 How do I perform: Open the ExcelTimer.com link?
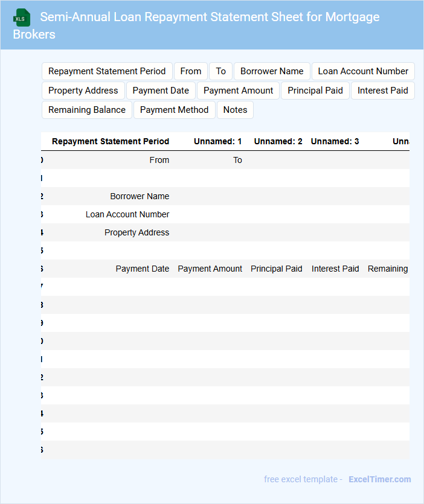pyautogui.click(x=379, y=479)
